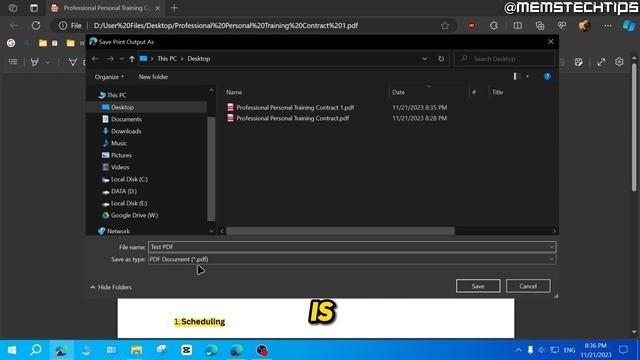Viewport: 640px width, 360px height.
Task: Open Windows Start menu
Action: click(x=12, y=350)
